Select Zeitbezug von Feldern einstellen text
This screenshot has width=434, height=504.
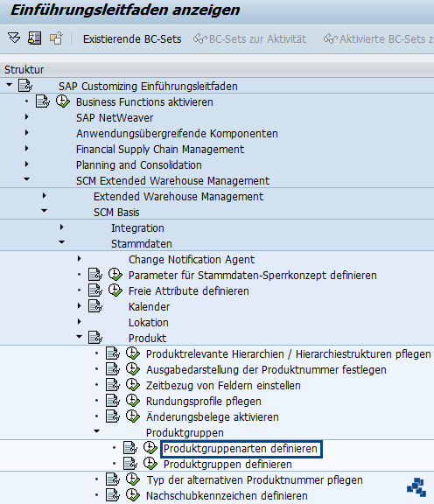[x=223, y=385]
